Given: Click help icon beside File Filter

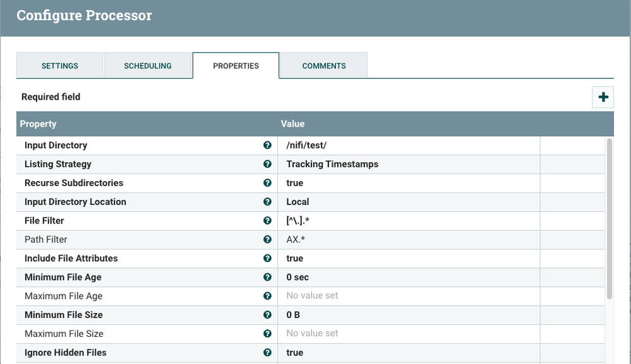Looking at the screenshot, I should coord(267,221).
